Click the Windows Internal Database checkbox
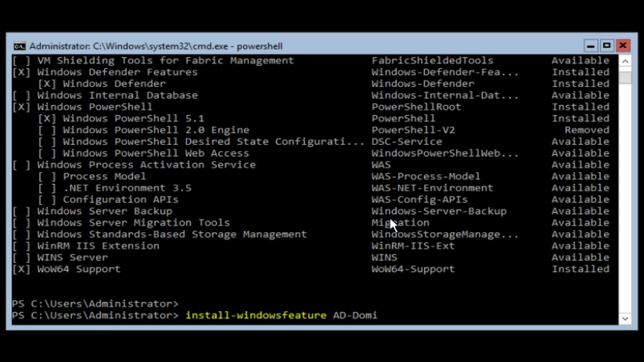The image size is (644, 362). tap(21, 96)
